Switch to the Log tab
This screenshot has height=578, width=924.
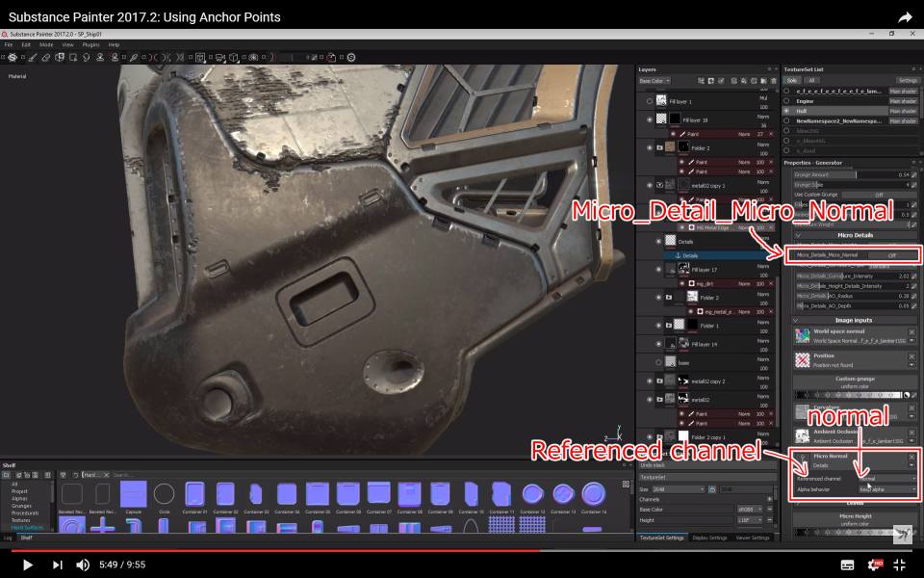pos(8,538)
